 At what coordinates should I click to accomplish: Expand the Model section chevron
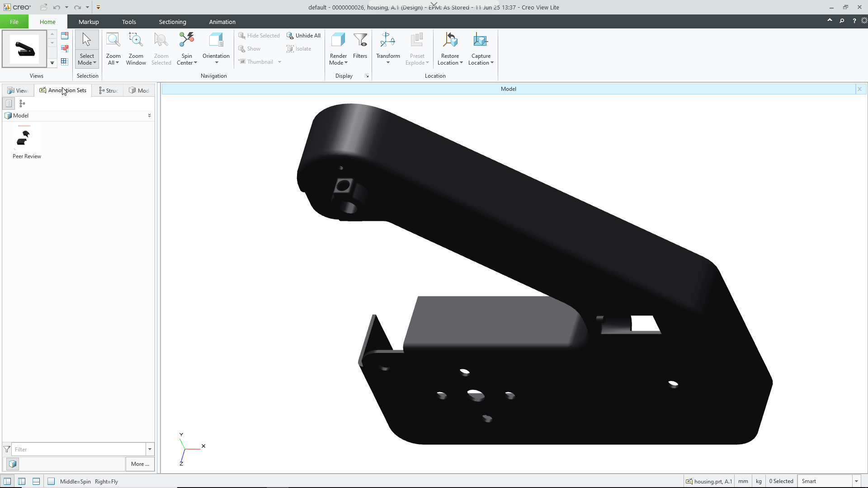click(x=149, y=116)
